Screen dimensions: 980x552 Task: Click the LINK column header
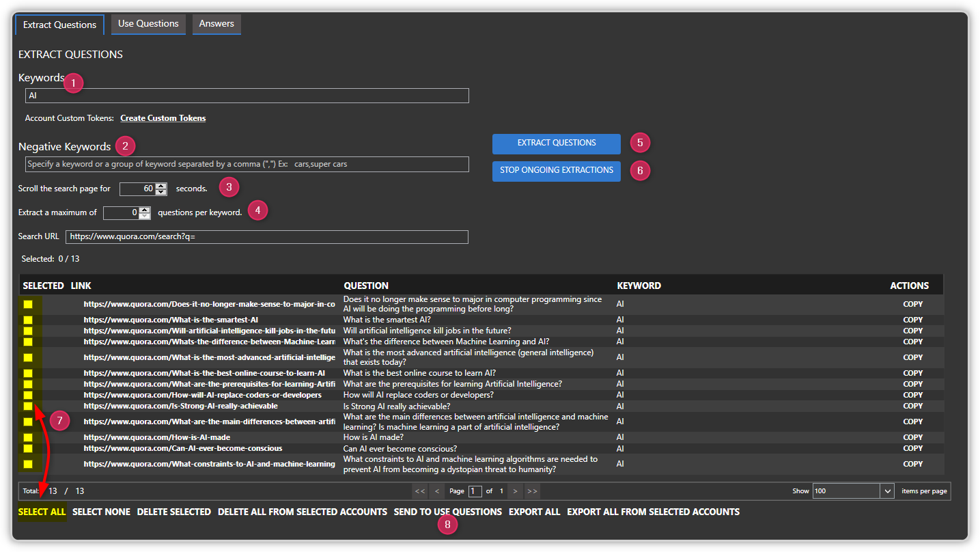point(81,286)
